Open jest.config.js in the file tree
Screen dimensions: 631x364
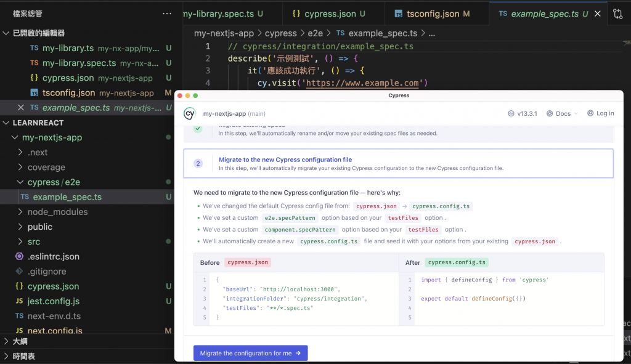(x=87, y=301)
